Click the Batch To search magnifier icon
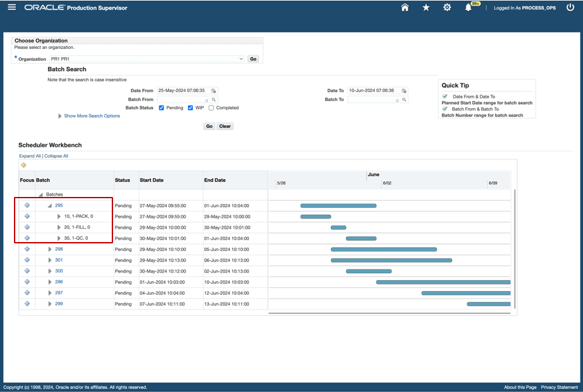 404,100
